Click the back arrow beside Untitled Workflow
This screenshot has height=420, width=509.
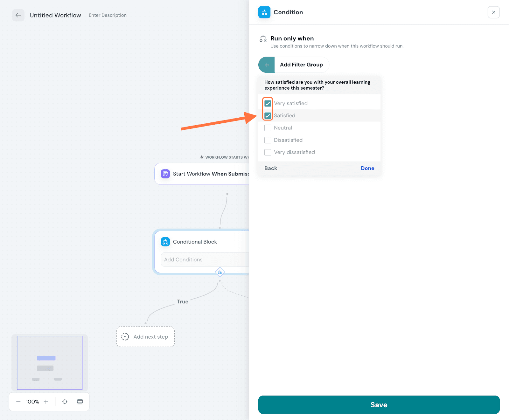(18, 15)
